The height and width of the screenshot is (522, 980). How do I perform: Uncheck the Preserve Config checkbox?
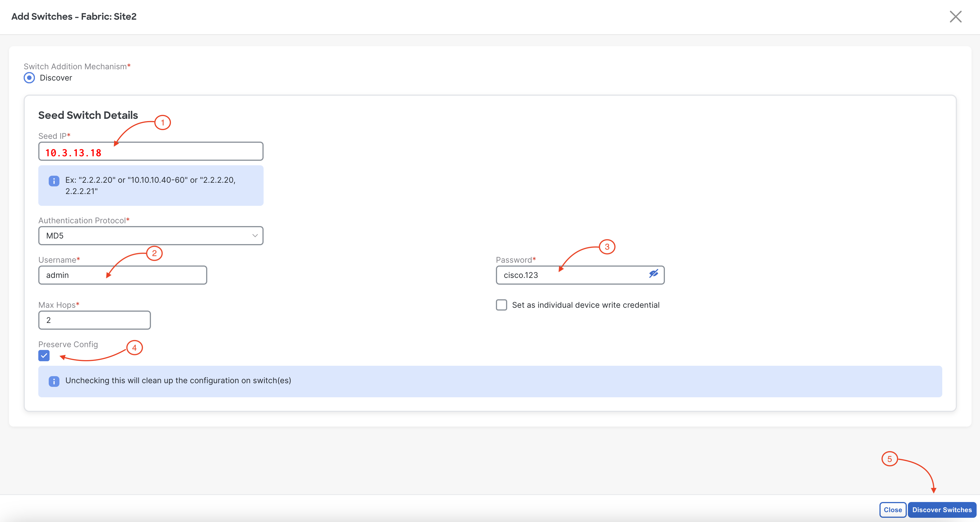tap(44, 356)
